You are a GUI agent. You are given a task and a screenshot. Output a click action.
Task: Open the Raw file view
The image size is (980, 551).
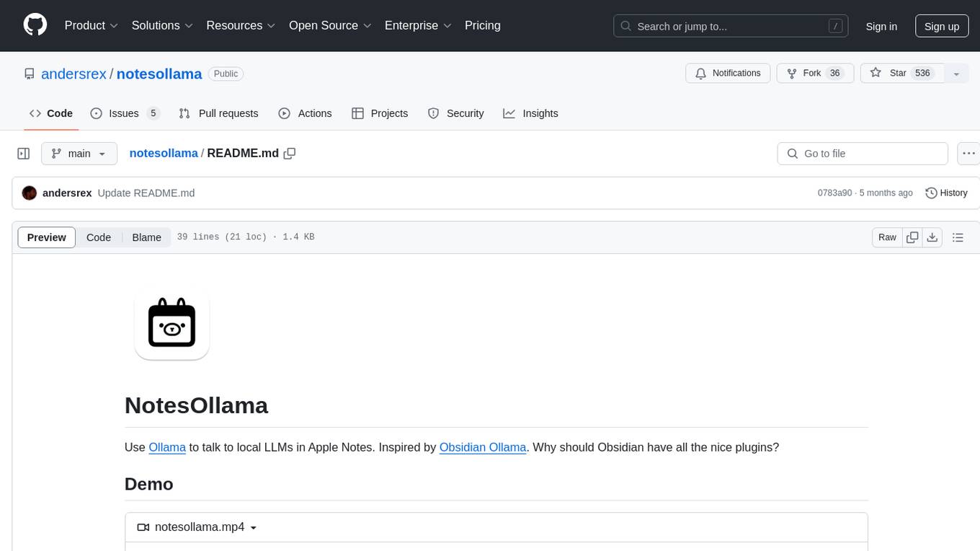[x=887, y=237]
